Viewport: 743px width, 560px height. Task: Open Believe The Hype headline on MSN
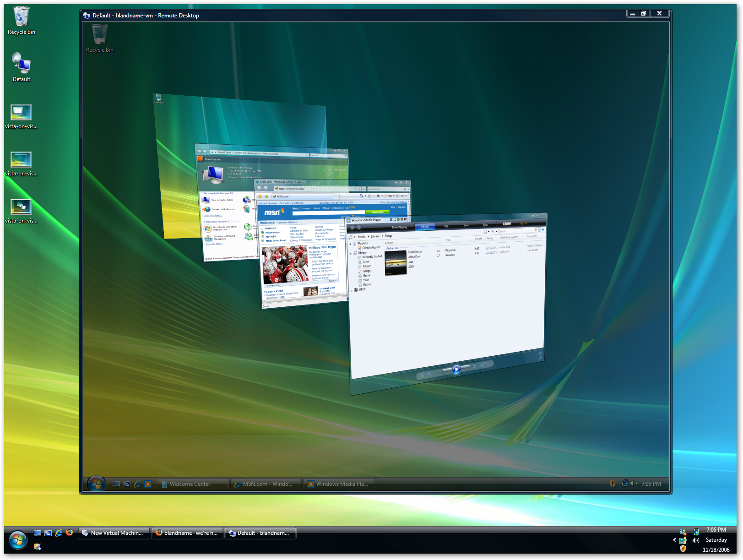322,247
